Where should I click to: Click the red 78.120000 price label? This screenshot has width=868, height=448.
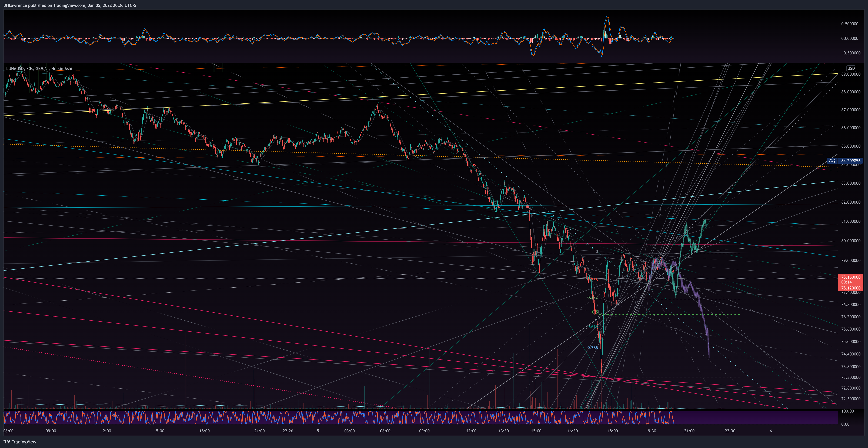[850, 288]
